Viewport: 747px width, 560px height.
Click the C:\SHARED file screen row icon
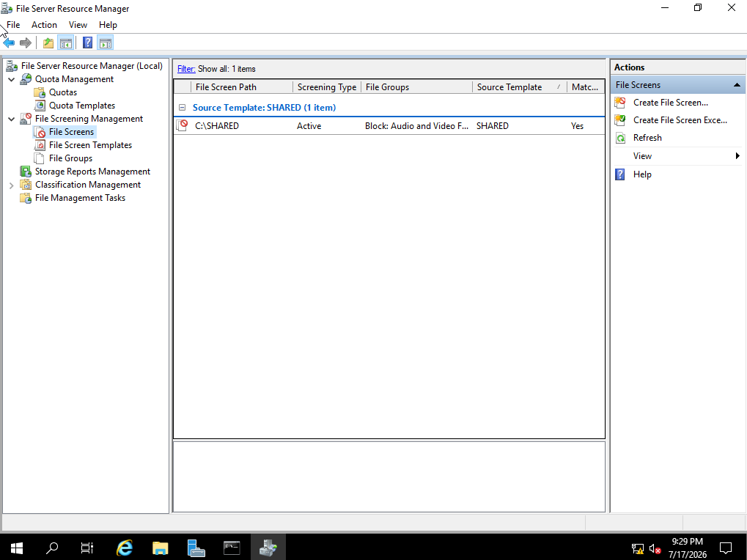coord(182,126)
